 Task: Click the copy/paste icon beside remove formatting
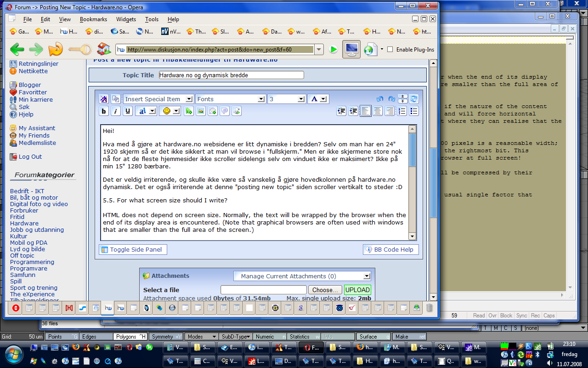(115, 99)
